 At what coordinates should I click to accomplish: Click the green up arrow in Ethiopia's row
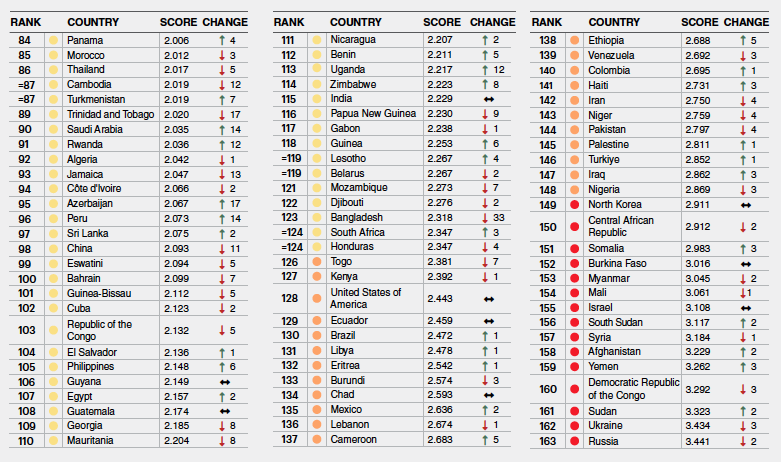742,40
